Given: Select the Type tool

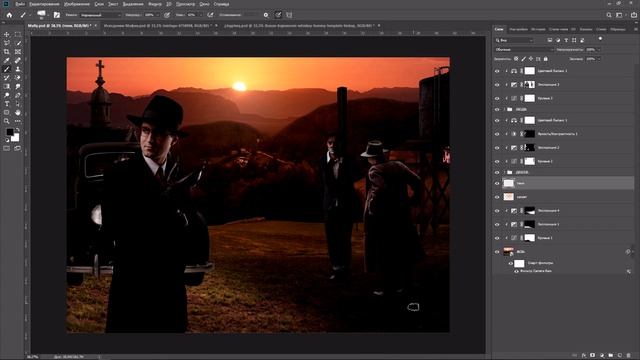Looking at the screenshot, I should coord(7,104).
